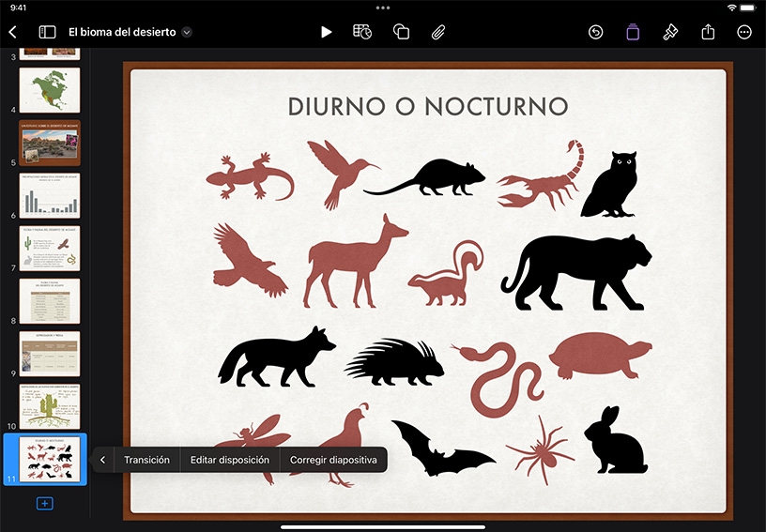This screenshot has height=532, width=766.
Task: Collapse the context menu with left chevron
Action: click(102, 460)
